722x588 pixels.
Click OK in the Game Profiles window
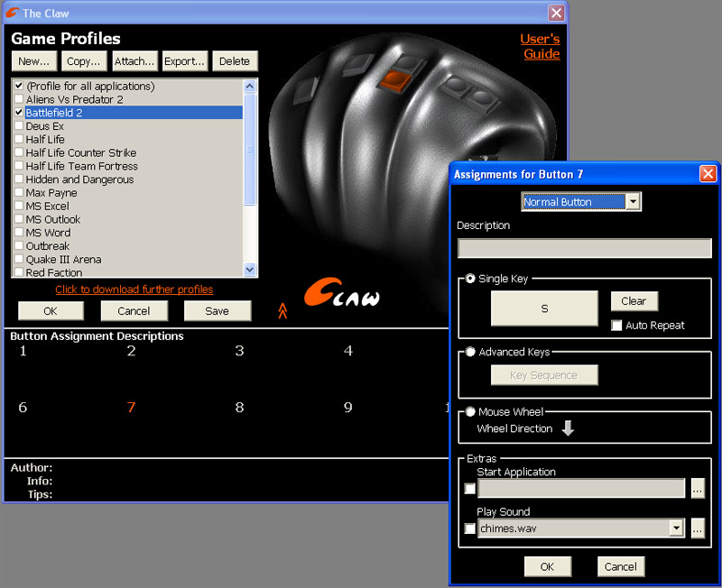[51, 310]
